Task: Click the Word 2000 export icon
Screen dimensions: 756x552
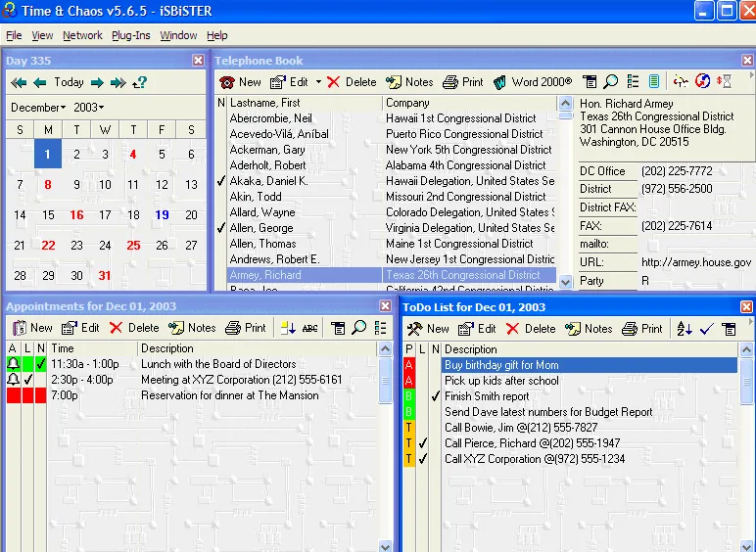Action: click(x=500, y=82)
